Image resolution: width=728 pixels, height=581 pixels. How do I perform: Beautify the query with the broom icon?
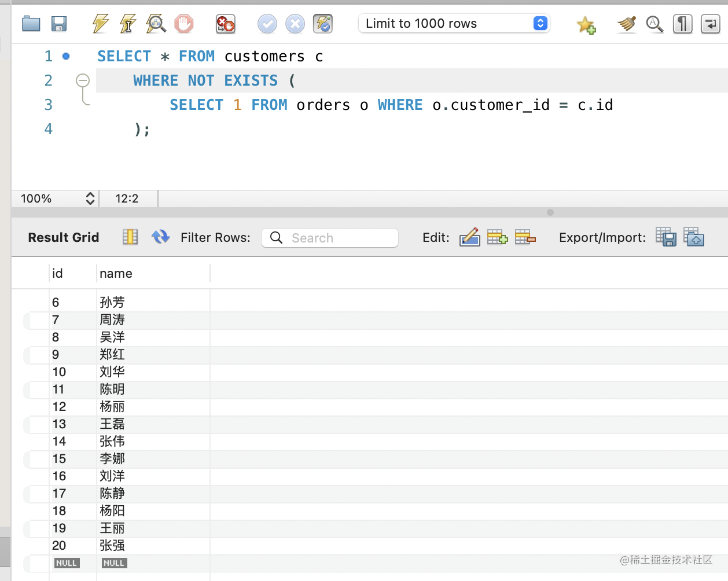click(x=626, y=24)
